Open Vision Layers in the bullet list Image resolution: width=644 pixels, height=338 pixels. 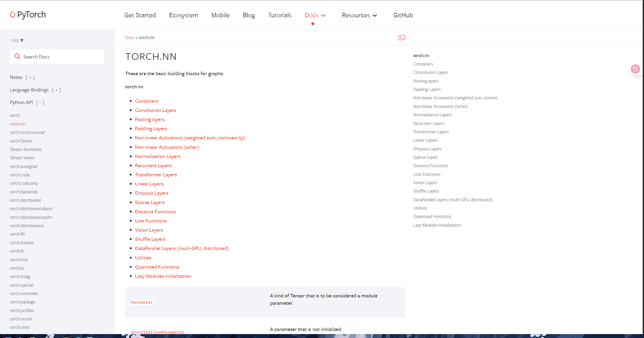tap(149, 230)
